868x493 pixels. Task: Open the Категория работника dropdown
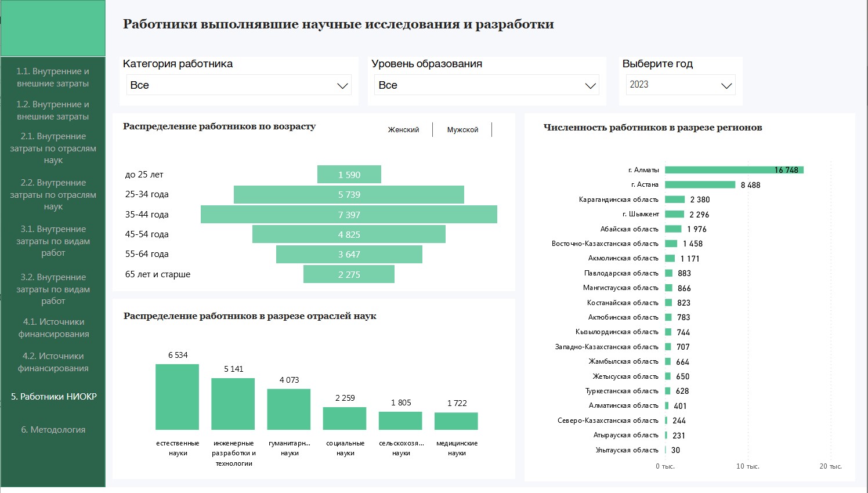(238, 85)
